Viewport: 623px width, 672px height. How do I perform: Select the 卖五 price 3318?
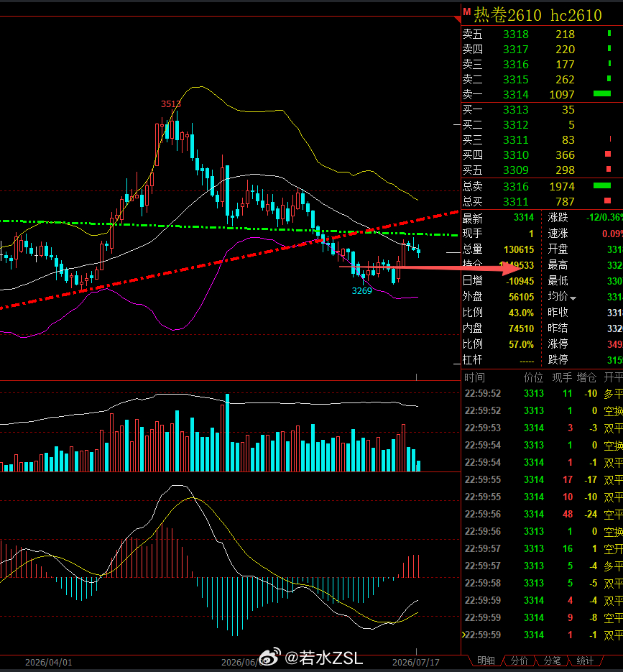(516, 34)
